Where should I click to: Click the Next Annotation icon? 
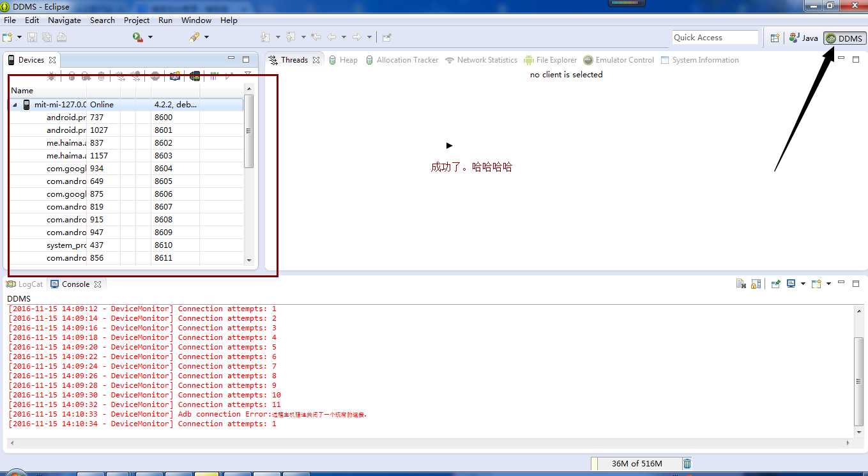[266, 38]
